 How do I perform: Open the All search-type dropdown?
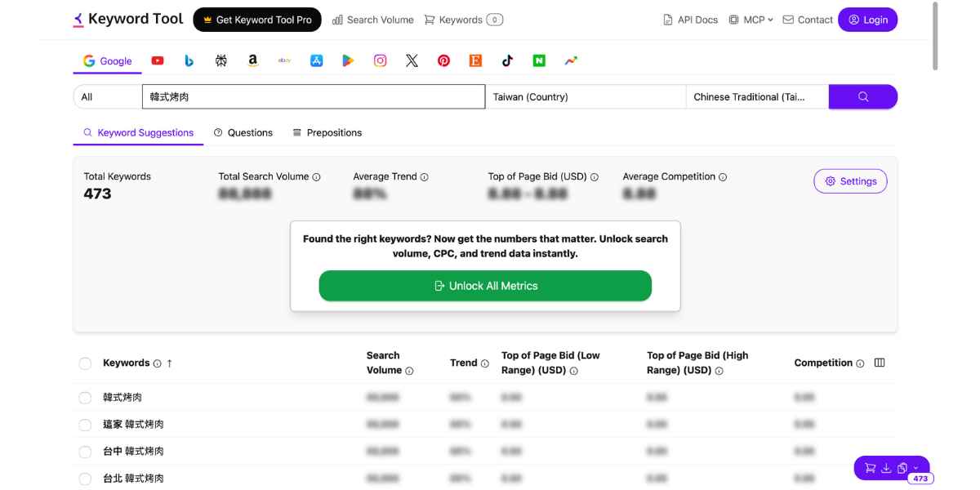108,96
